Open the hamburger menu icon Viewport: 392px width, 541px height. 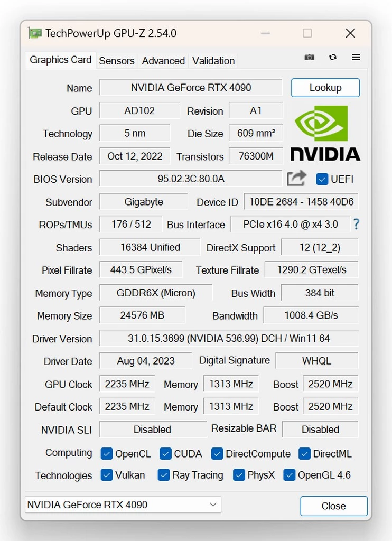coord(356,57)
